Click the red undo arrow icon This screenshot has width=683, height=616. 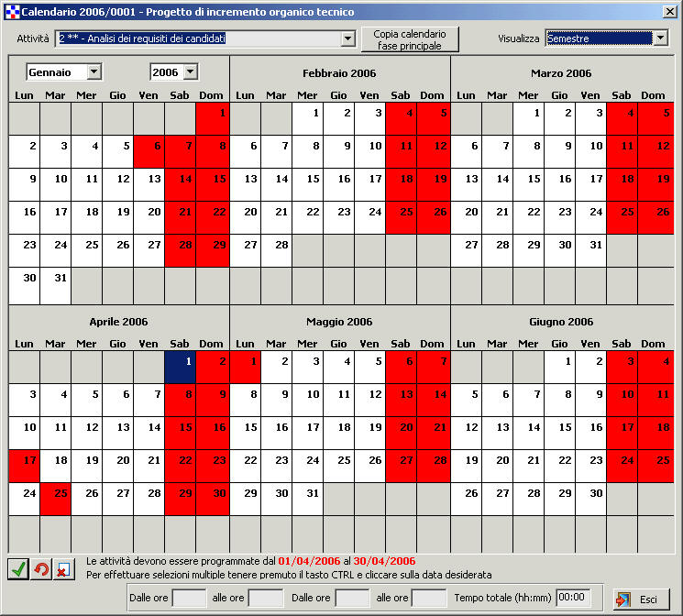click(40, 569)
